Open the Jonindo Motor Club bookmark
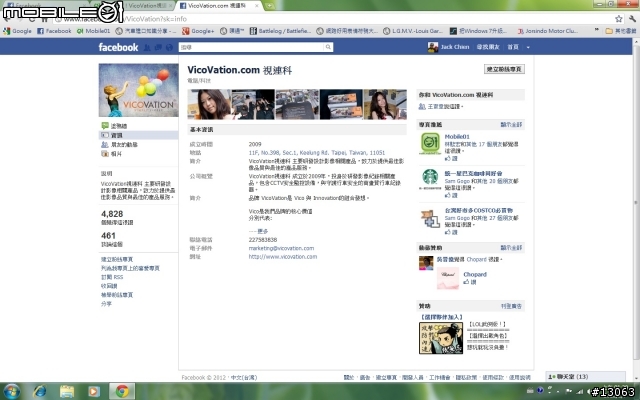Viewport: 640px width, 400px height. point(547,31)
